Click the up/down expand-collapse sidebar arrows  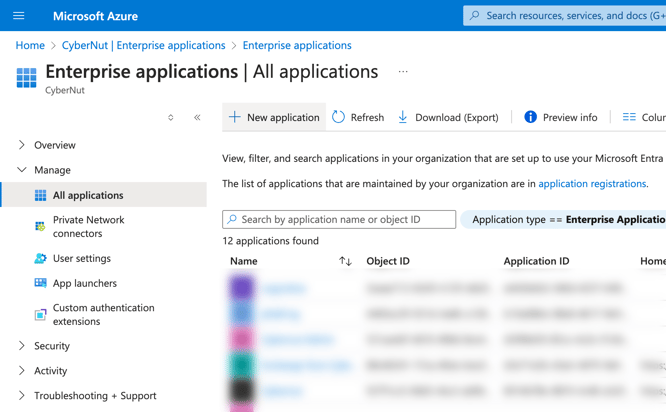171,118
